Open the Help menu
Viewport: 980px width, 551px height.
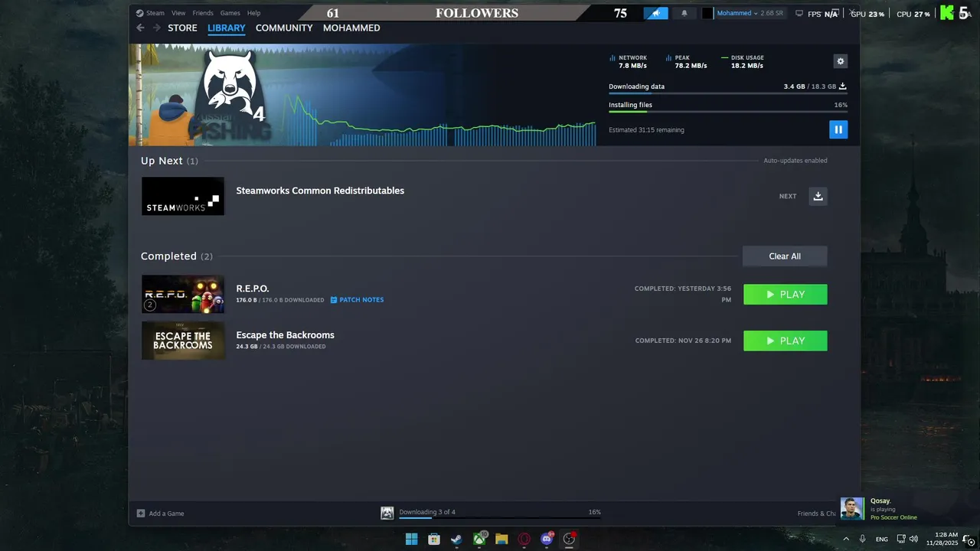(x=254, y=13)
